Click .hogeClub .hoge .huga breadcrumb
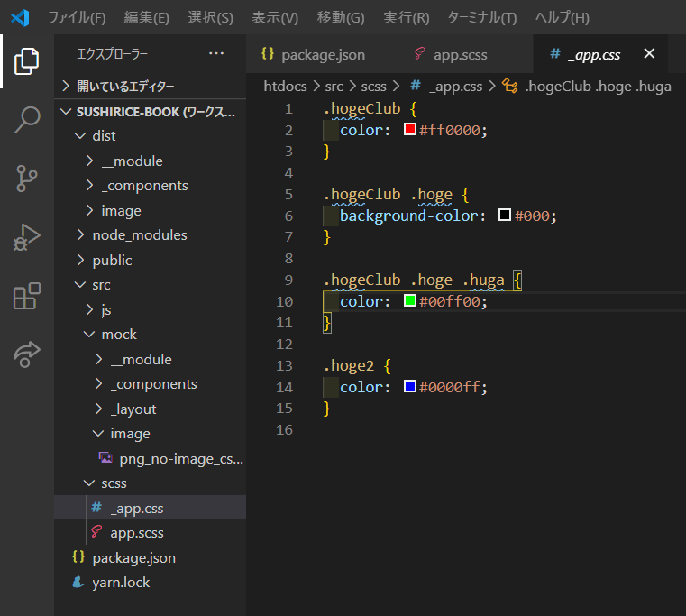The image size is (686, 616). click(598, 86)
